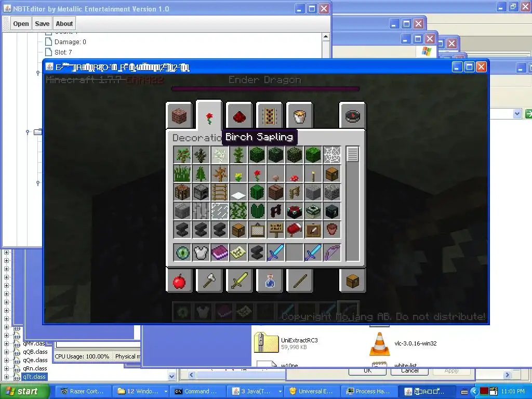The width and height of the screenshot is (532, 399).
Task: Pick the wooden Fence item
Action: pyautogui.click(x=295, y=192)
